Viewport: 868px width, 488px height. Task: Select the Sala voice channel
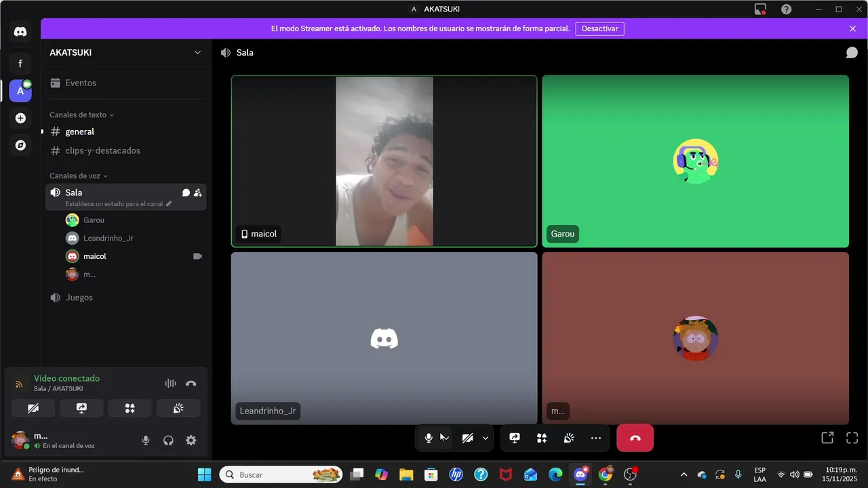point(126,197)
